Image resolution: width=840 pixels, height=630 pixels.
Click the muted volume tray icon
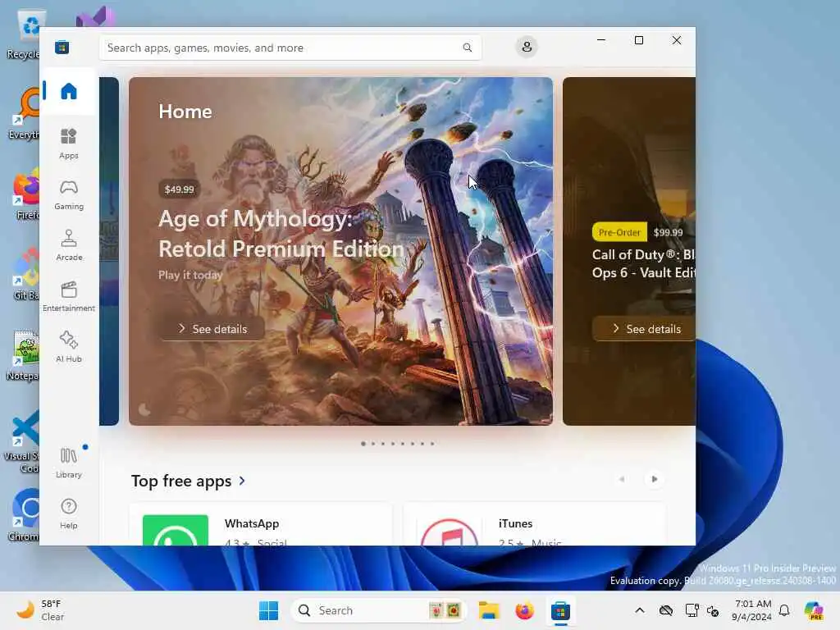pos(713,610)
